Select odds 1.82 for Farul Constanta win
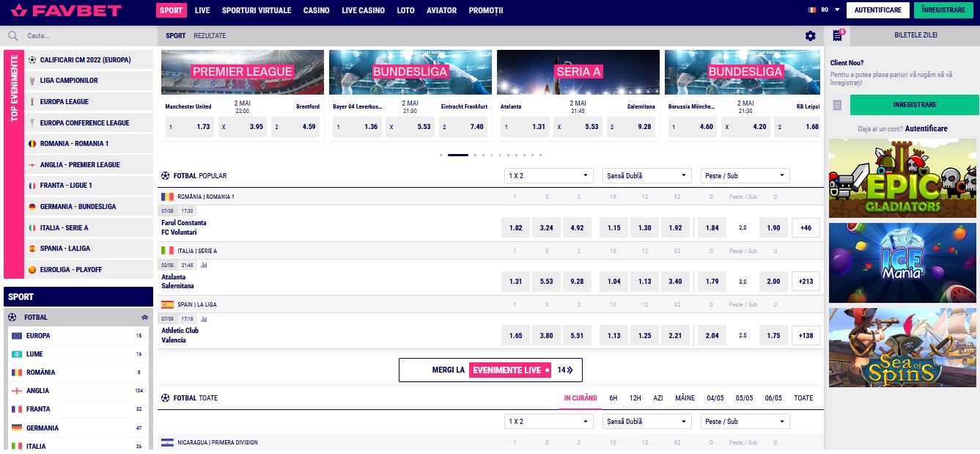980x454 pixels. [x=515, y=228]
